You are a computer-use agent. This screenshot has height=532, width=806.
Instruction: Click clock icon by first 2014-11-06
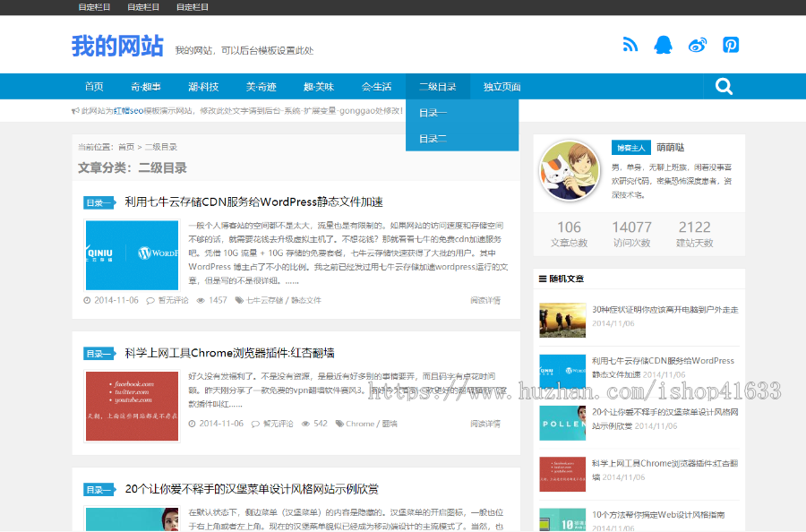[x=87, y=300]
